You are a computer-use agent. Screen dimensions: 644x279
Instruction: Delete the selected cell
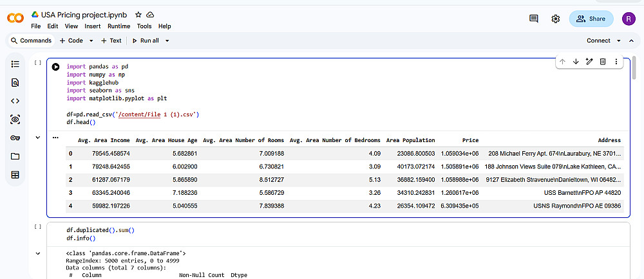click(603, 62)
